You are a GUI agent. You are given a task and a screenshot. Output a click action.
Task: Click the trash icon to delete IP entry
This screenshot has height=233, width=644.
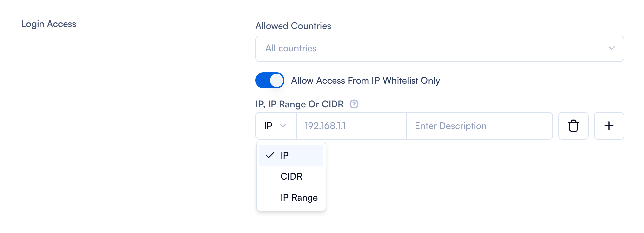[573, 126]
